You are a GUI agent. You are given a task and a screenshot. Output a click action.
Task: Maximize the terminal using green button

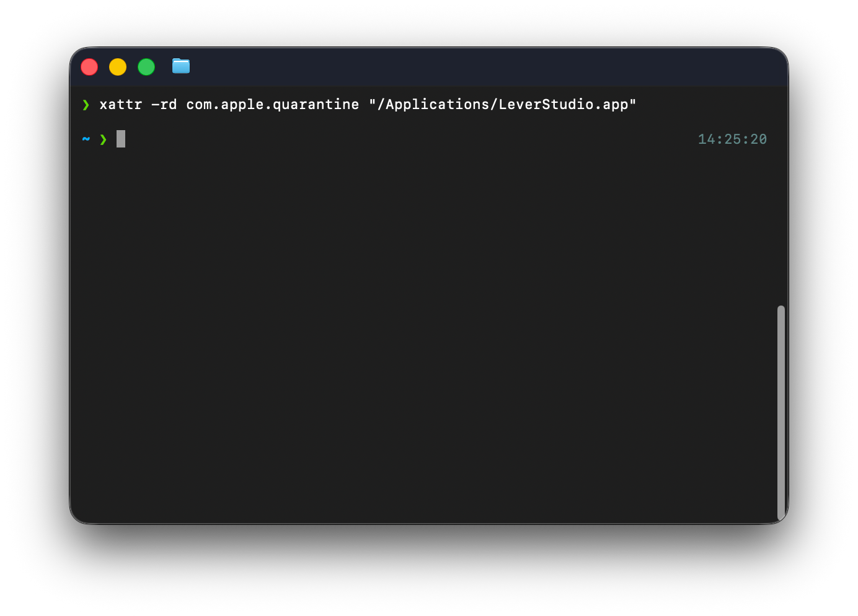tap(146, 67)
